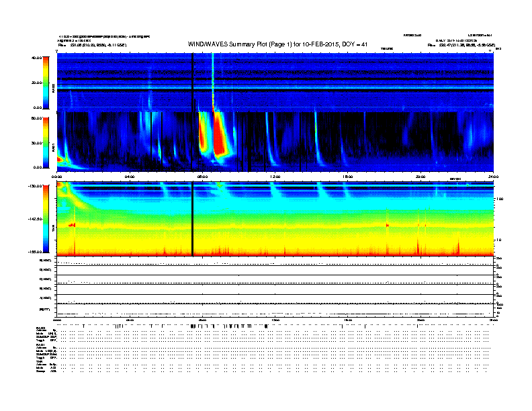This screenshot has height=411, width=532.
Task: Click the 60.00 label on RAD1 scale
Action: point(36,118)
